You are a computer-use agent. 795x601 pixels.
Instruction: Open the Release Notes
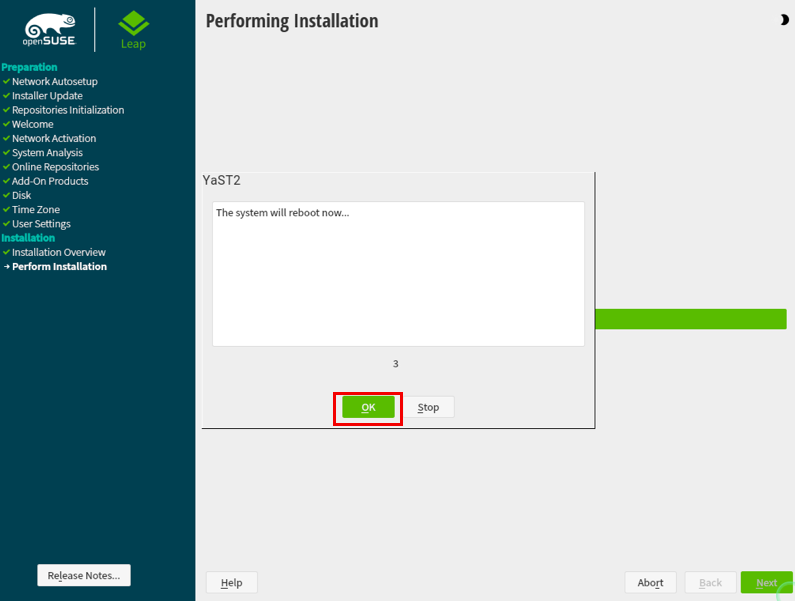tap(84, 575)
